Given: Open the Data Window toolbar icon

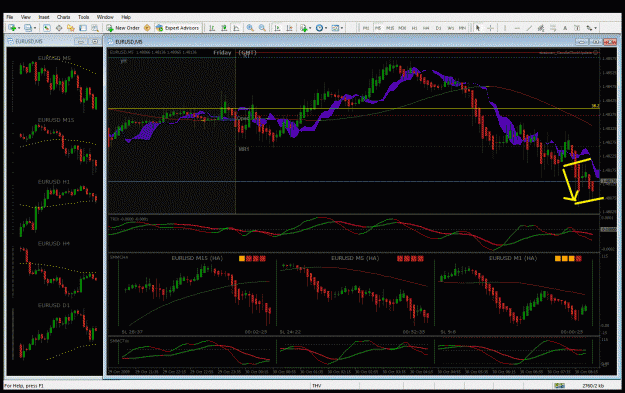Looking at the screenshot, I should 59,28.
